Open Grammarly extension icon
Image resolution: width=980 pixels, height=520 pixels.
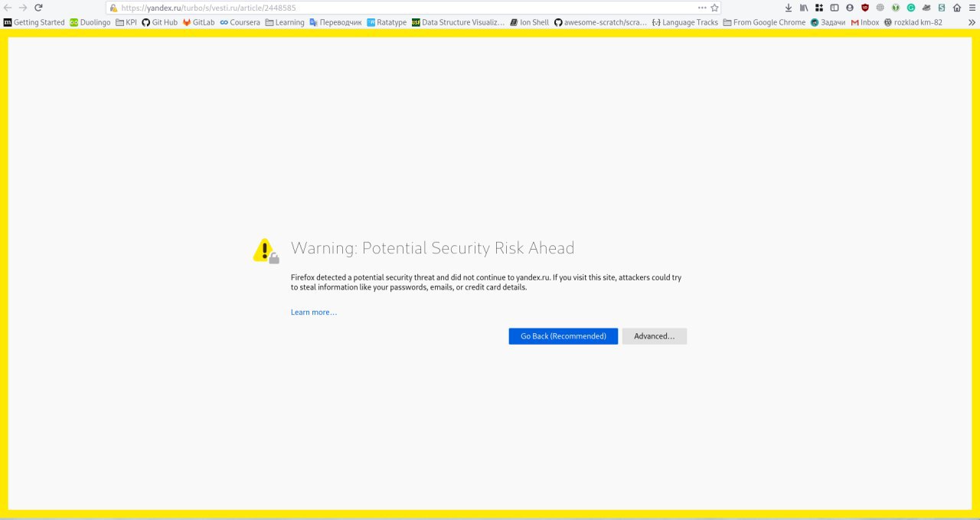pyautogui.click(x=911, y=8)
